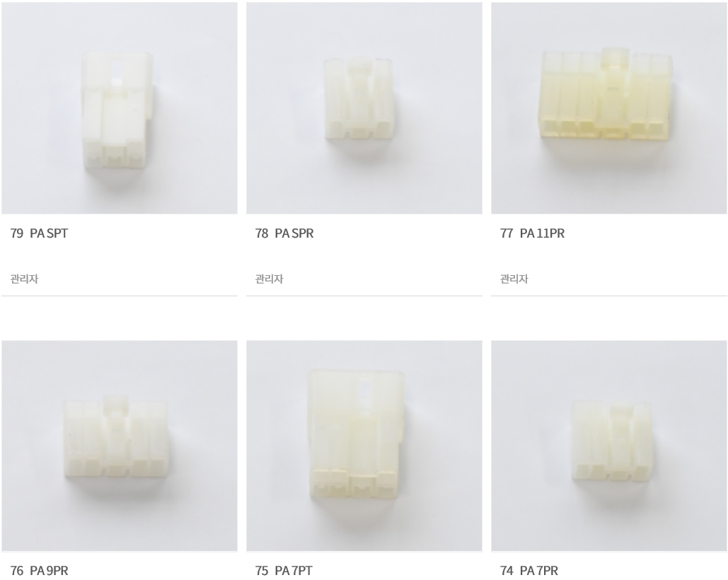Click the '78 PA SPR' title link

tap(284, 233)
